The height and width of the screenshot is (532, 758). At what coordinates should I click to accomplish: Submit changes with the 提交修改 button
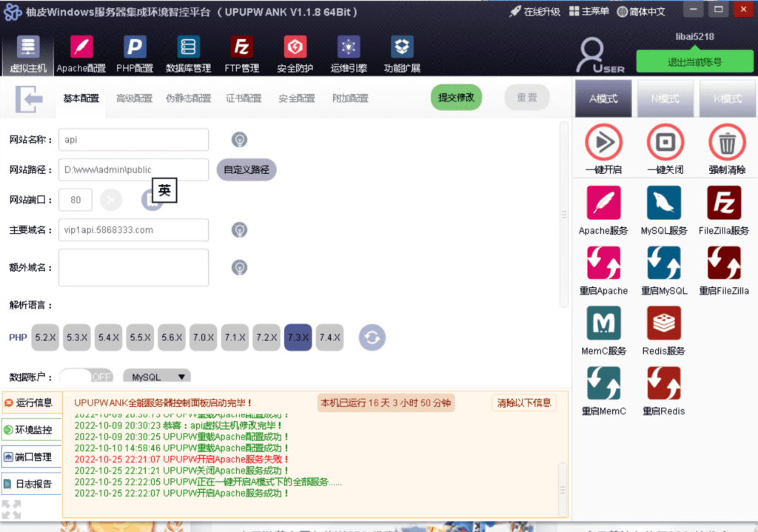(455, 97)
